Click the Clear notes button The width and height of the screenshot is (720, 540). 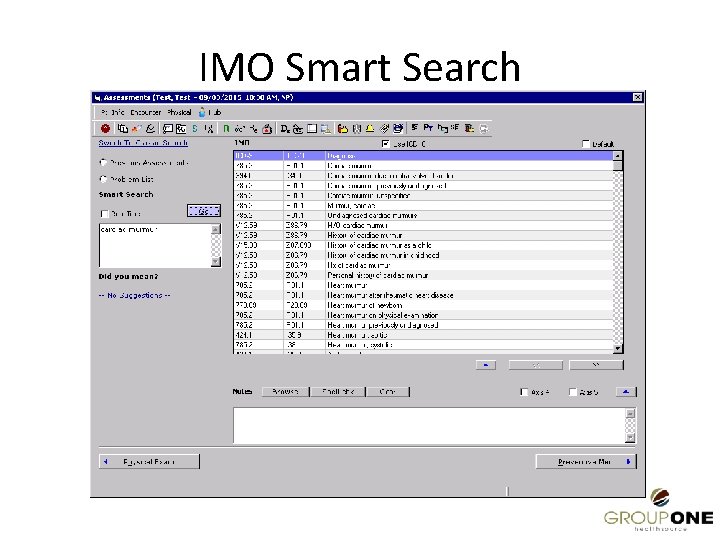click(388, 392)
